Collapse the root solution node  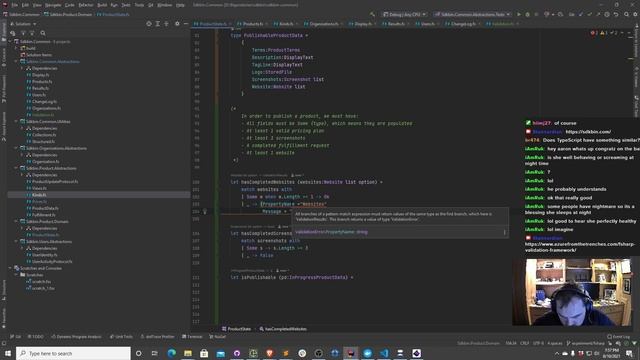(10, 41)
